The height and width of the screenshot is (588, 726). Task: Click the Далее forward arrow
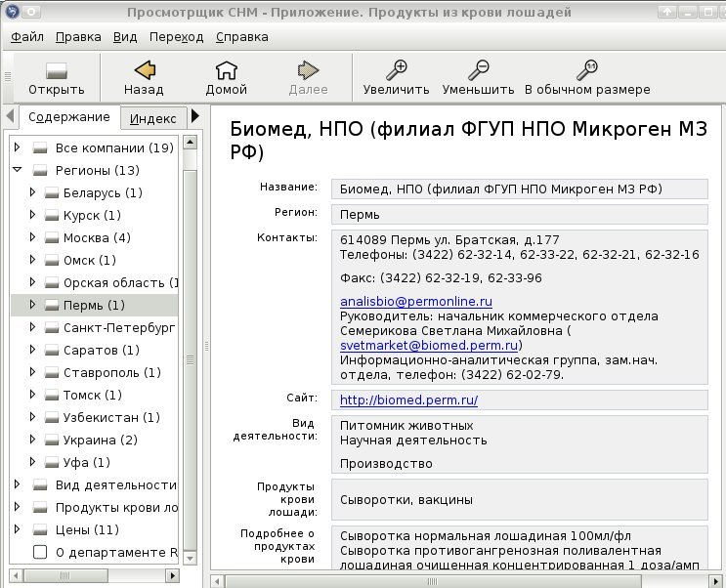pos(309,70)
